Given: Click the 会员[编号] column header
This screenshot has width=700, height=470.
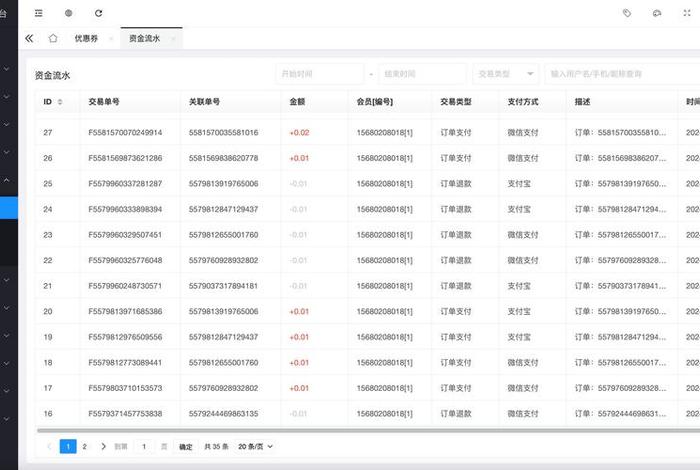Looking at the screenshot, I should (375, 102).
